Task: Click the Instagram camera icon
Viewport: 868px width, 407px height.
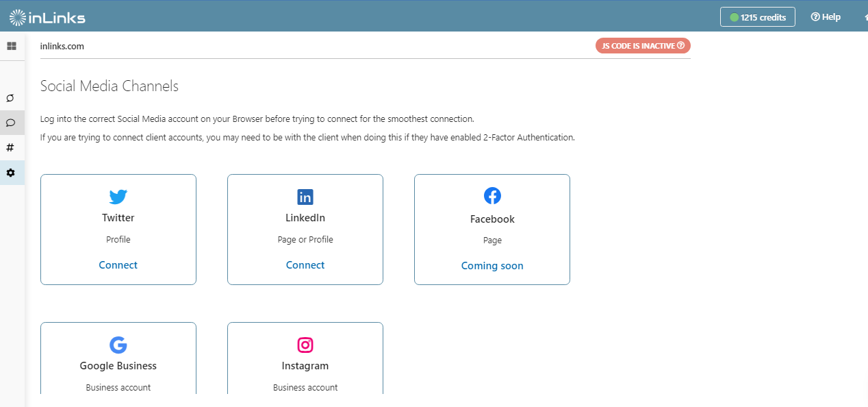Action: tap(305, 345)
